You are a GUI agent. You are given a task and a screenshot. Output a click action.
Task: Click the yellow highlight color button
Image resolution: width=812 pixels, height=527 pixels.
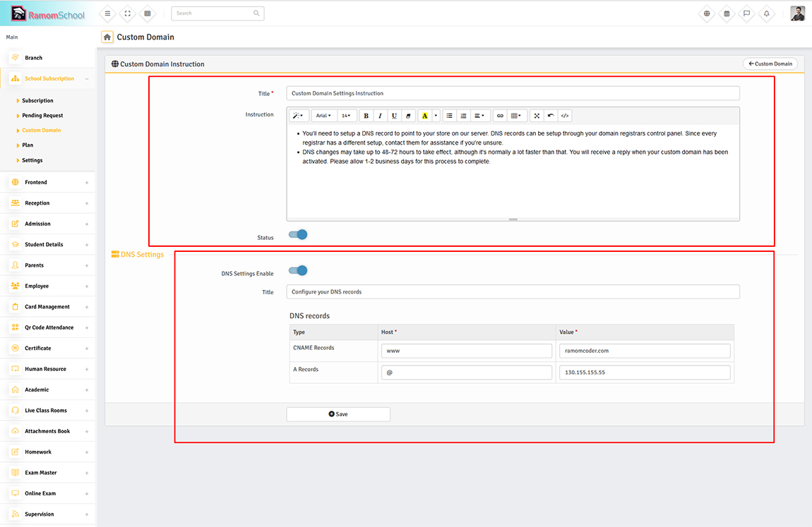coord(424,116)
